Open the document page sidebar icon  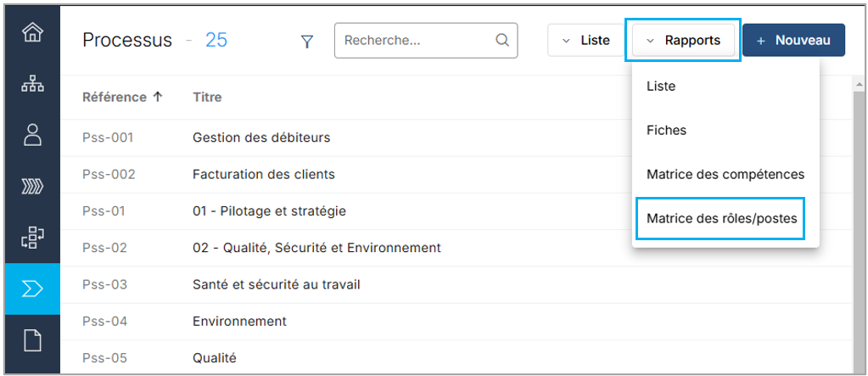click(x=32, y=340)
